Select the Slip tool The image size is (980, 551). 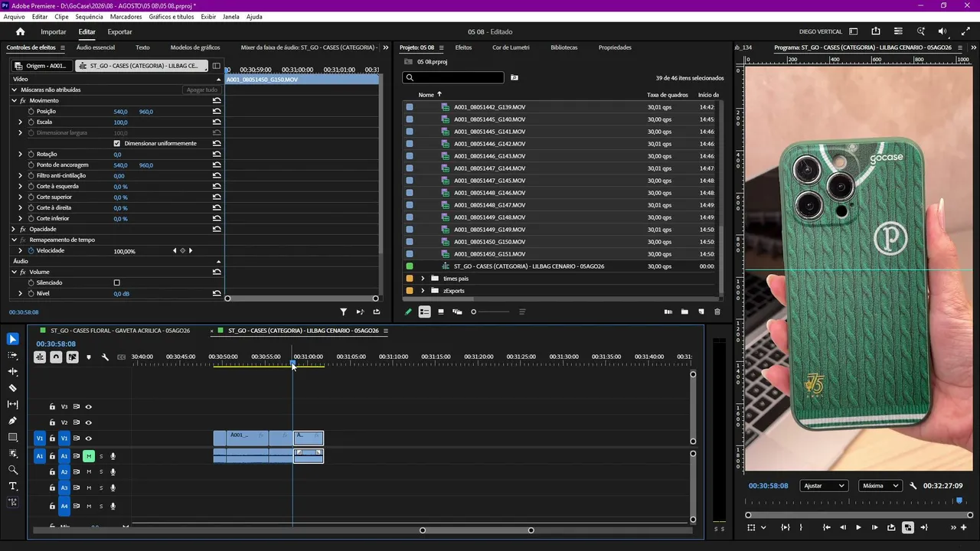[13, 404]
